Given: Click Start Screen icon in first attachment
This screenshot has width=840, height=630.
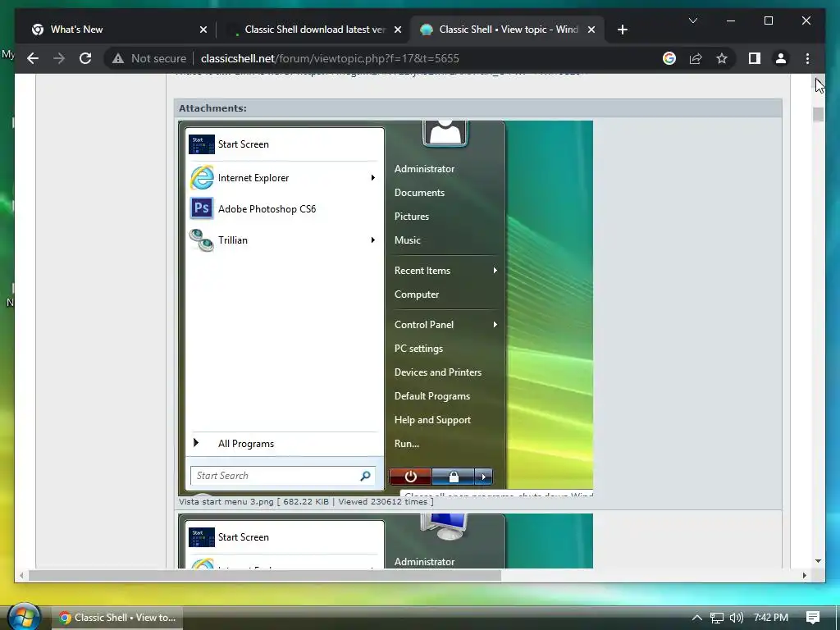Looking at the screenshot, I should pos(202,144).
